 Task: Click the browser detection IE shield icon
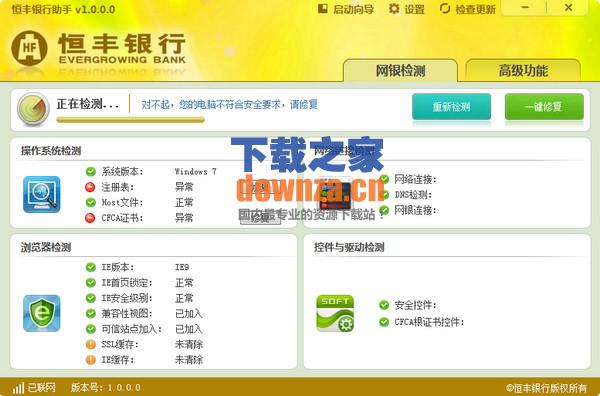tap(42, 313)
